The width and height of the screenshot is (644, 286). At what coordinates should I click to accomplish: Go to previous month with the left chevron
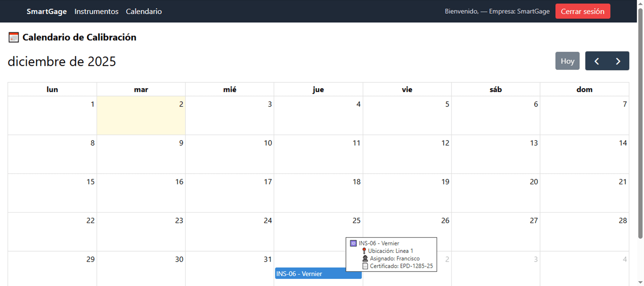[x=597, y=61]
